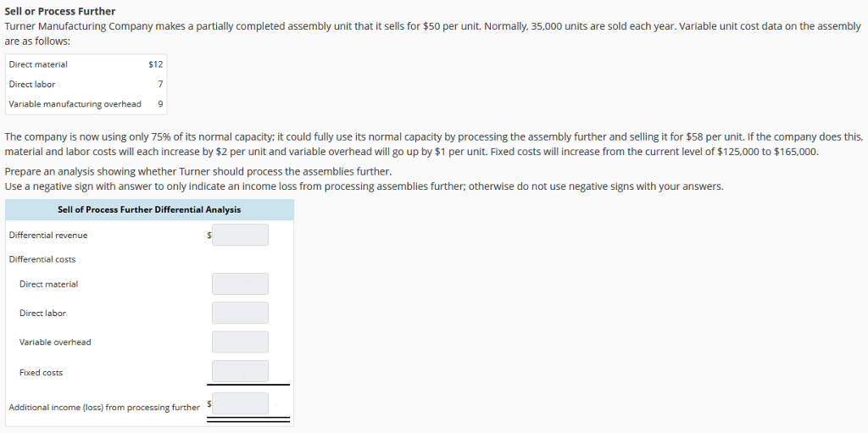Focus the Direct material answer box
The width and height of the screenshot is (868, 433).
click(240, 284)
